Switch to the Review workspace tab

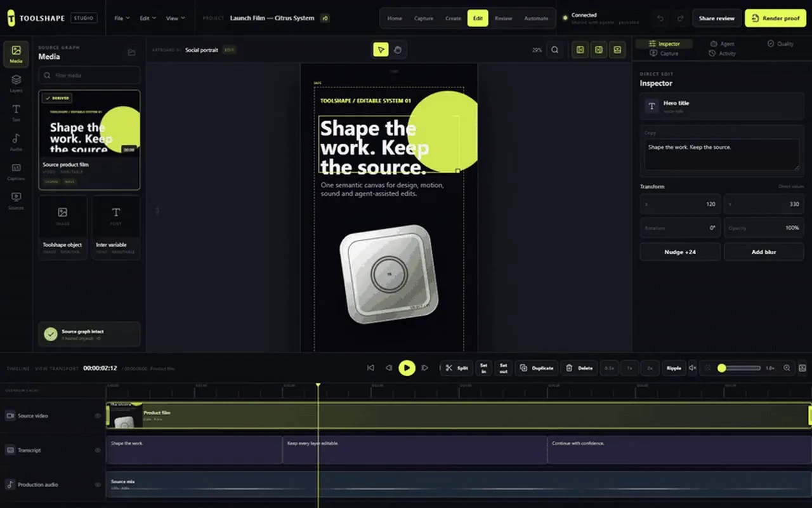tap(503, 18)
